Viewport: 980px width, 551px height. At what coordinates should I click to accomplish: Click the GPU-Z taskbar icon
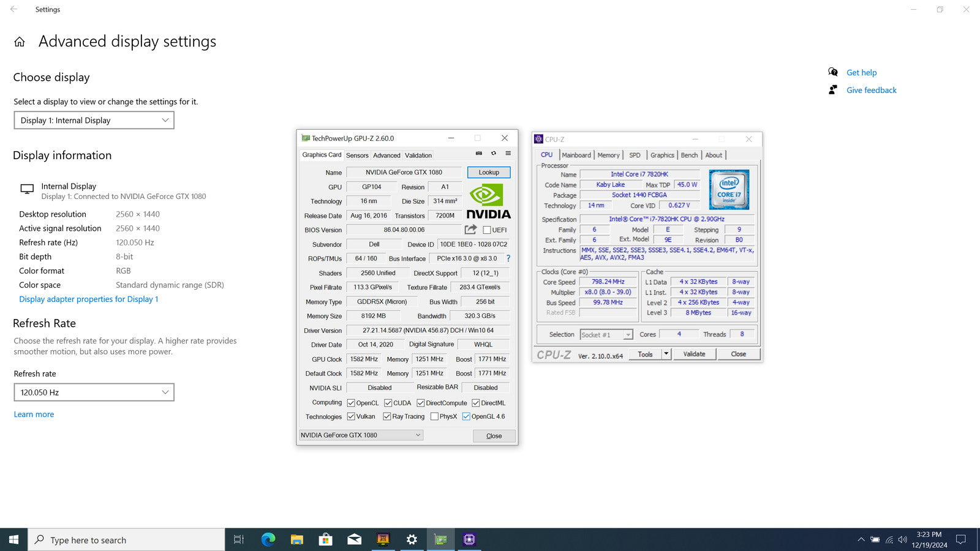[440, 539]
